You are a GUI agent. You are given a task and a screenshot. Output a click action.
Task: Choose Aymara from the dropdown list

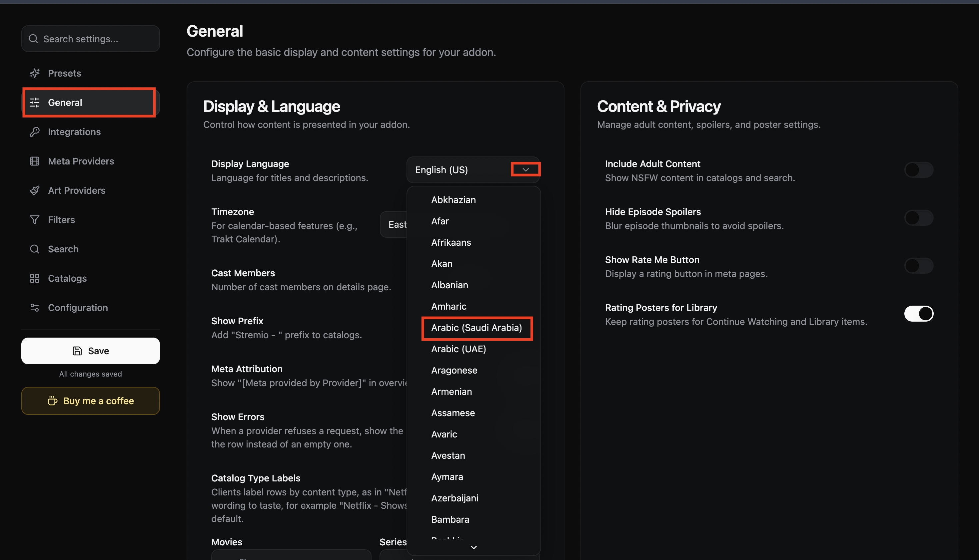click(474, 476)
